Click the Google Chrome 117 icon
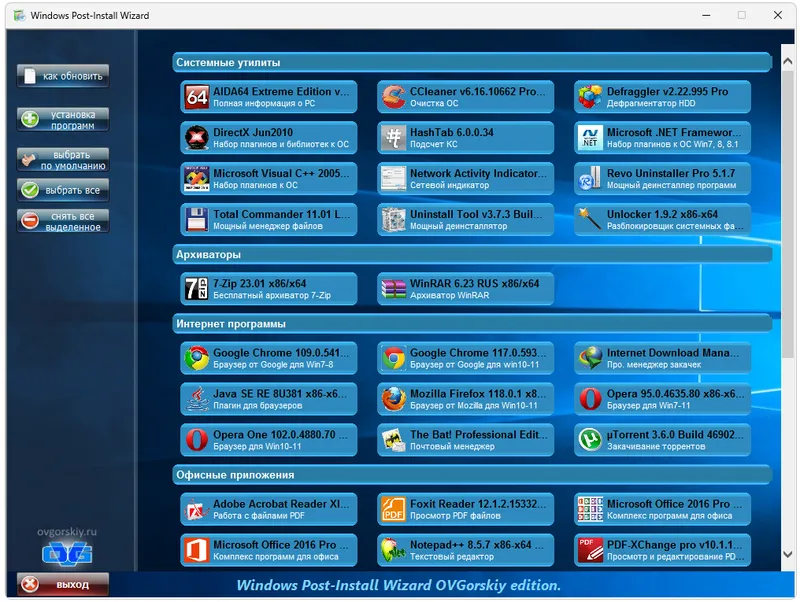 click(x=393, y=358)
